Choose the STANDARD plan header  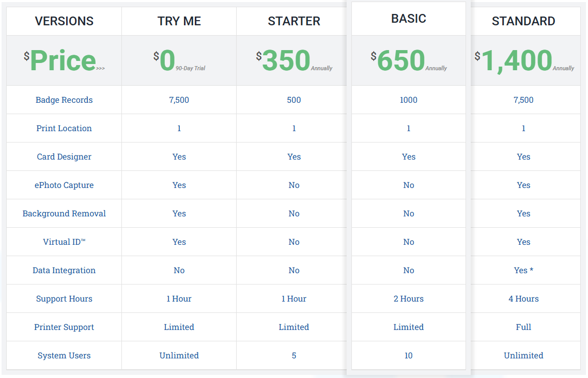tap(523, 21)
